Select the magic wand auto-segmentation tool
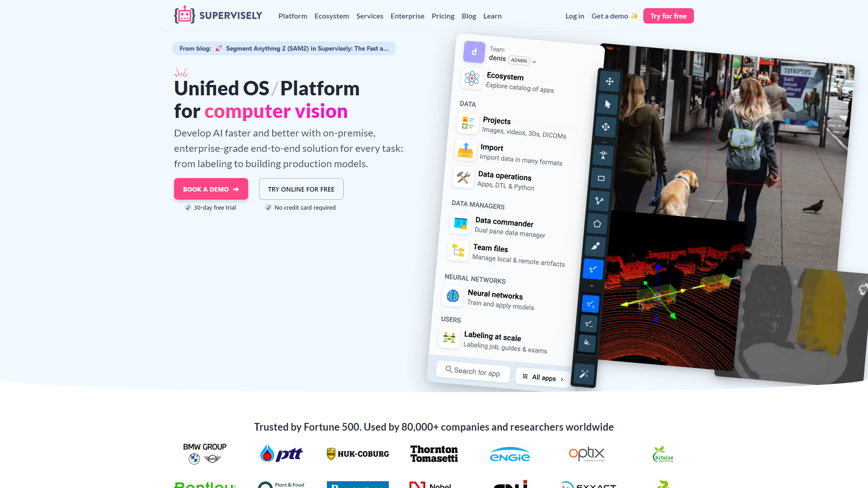The image size is (868, 488). pos(583,374)
